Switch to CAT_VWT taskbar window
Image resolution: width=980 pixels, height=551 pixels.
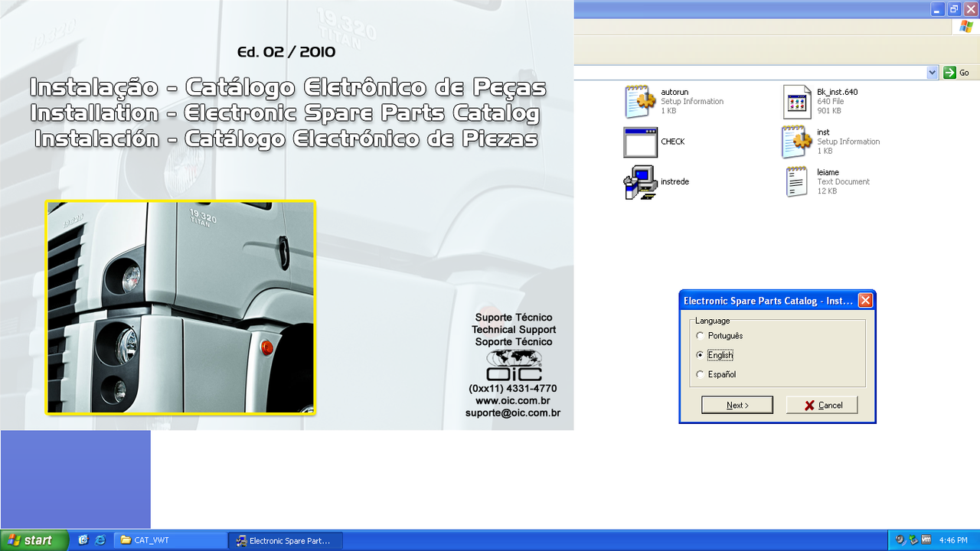tap(171, 540)
